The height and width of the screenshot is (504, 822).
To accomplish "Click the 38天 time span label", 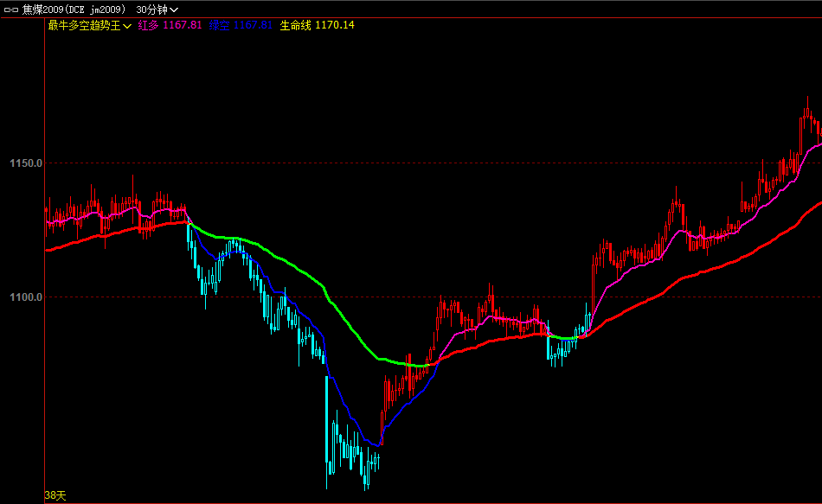I will coord(55,495).
